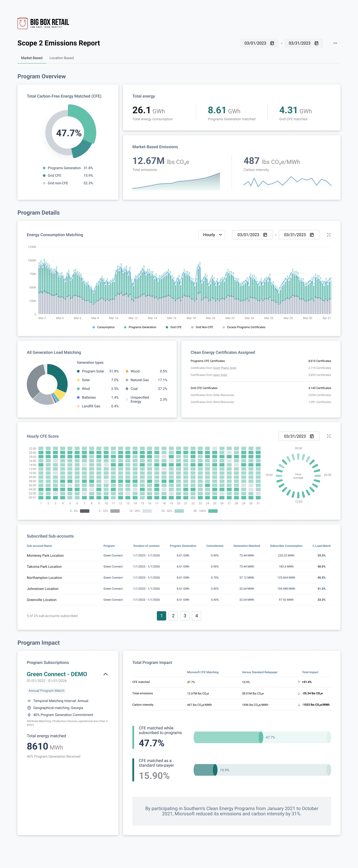Screen dimensions: 358x868
Task: Sort by Duration of contract column header
Action: (x=146, y=546)
